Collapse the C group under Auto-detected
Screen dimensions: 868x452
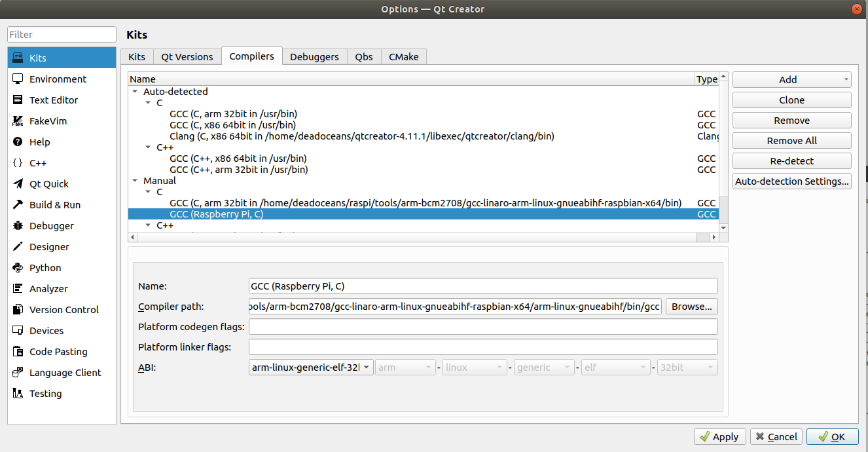[x=149, y=103]
